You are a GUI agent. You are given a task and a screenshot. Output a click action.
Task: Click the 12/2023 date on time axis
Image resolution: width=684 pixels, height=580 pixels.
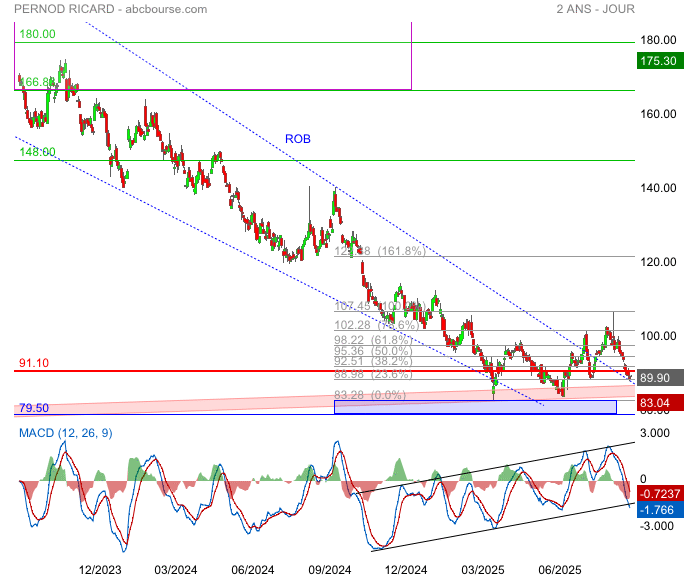[x=101, y=569]
